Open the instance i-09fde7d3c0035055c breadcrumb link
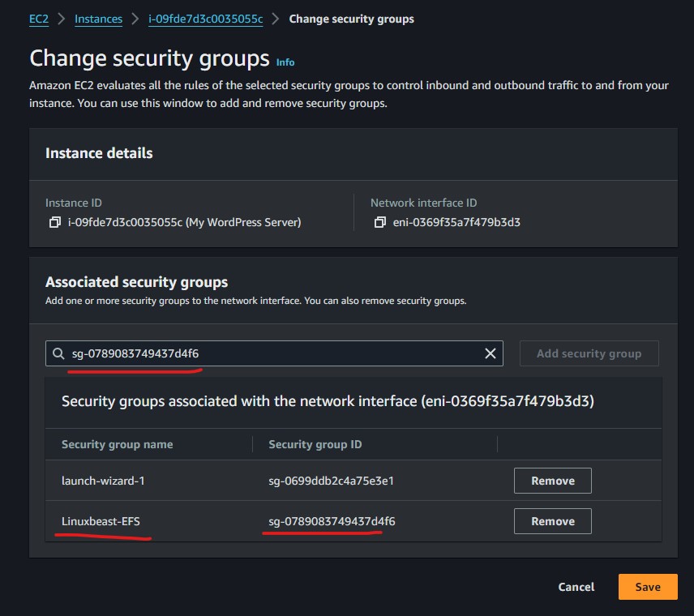Screen dimensions: 694x616 click(x=205, y=19)
